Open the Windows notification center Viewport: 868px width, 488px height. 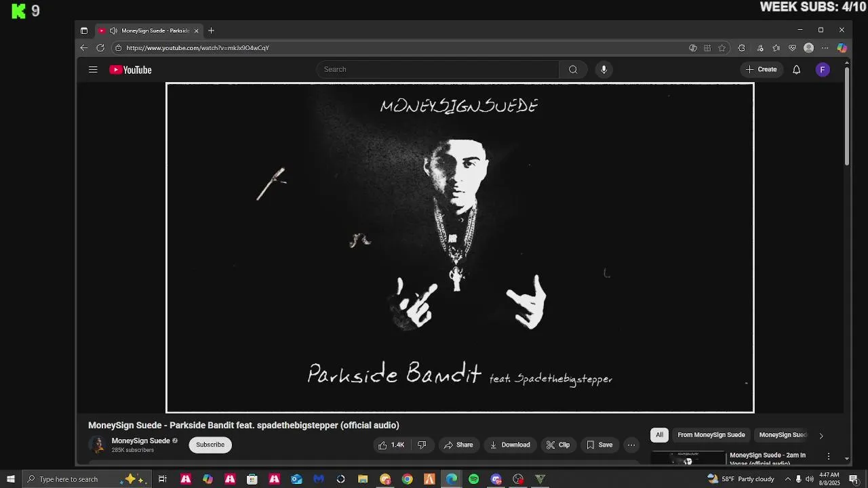pos(854,479)
